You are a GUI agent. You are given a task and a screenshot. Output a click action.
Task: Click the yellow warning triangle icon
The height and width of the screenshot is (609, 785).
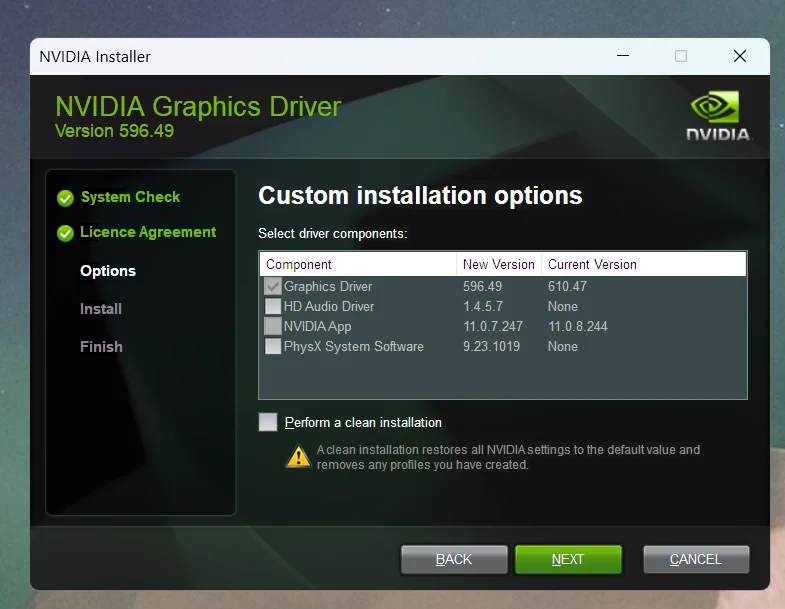tap(298, 456)
